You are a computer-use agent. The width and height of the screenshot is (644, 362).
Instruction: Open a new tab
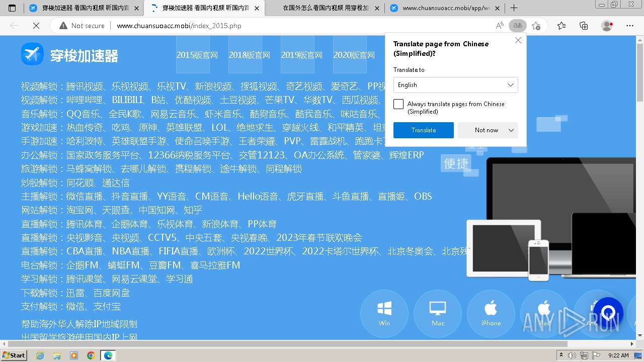click(x=514, y=8)
